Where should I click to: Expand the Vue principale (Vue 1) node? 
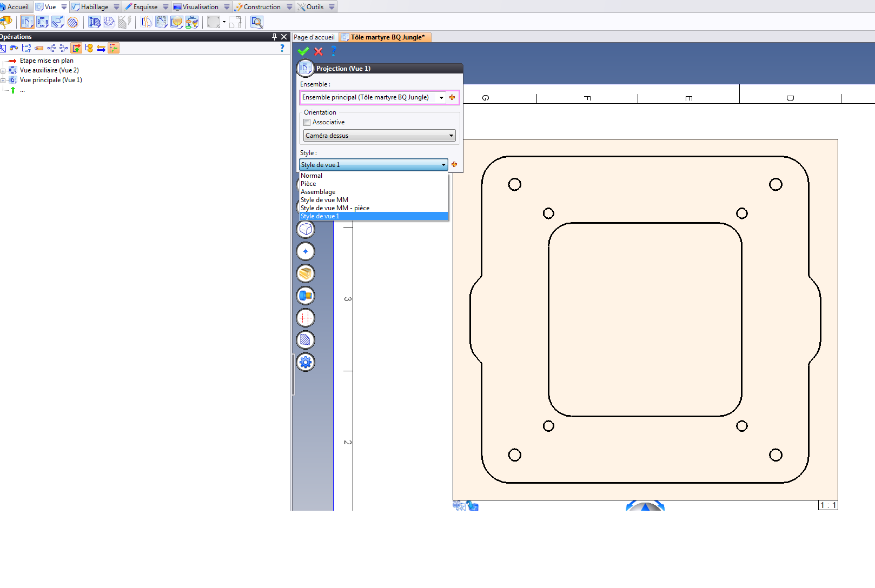coord(3,81)
